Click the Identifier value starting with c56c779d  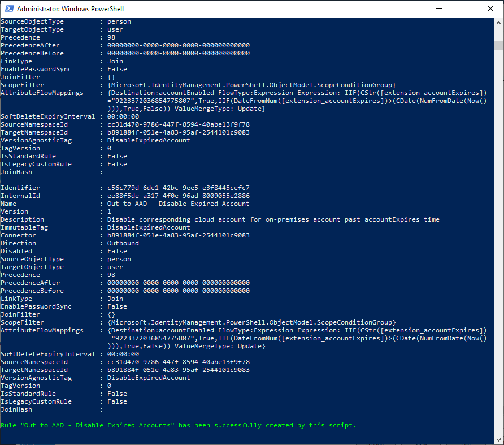click(x=178, y=188)
